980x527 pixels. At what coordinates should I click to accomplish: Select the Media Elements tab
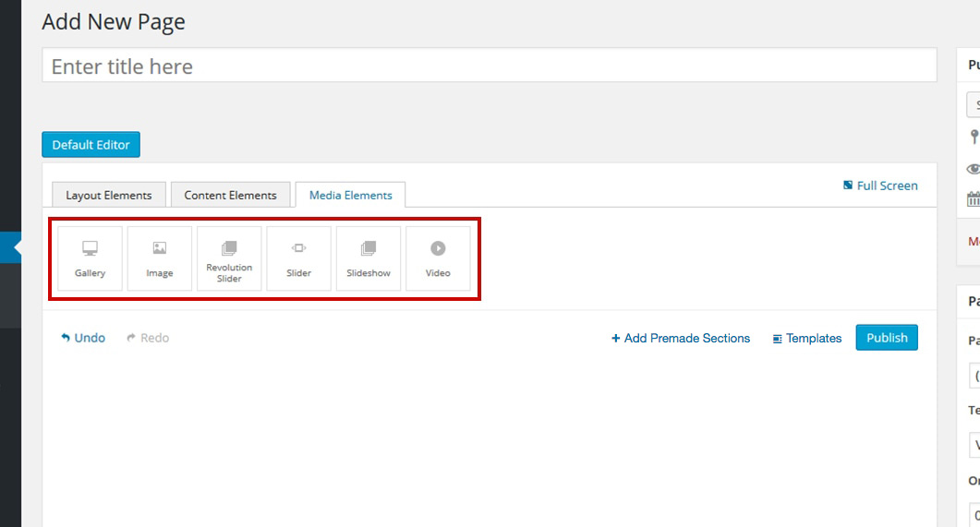pyautogui.click(x=350, y=196)
